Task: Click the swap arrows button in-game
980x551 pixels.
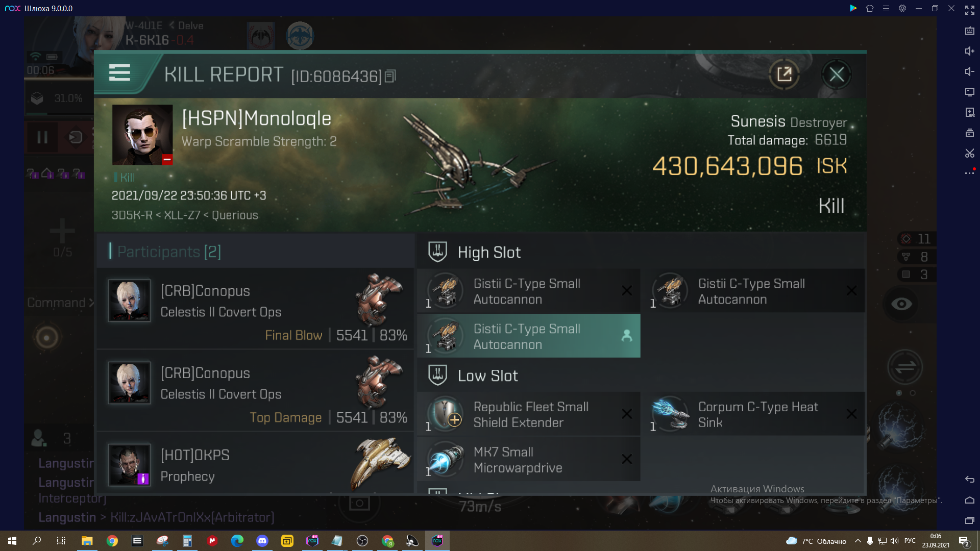Action: (x=905, y=367)
